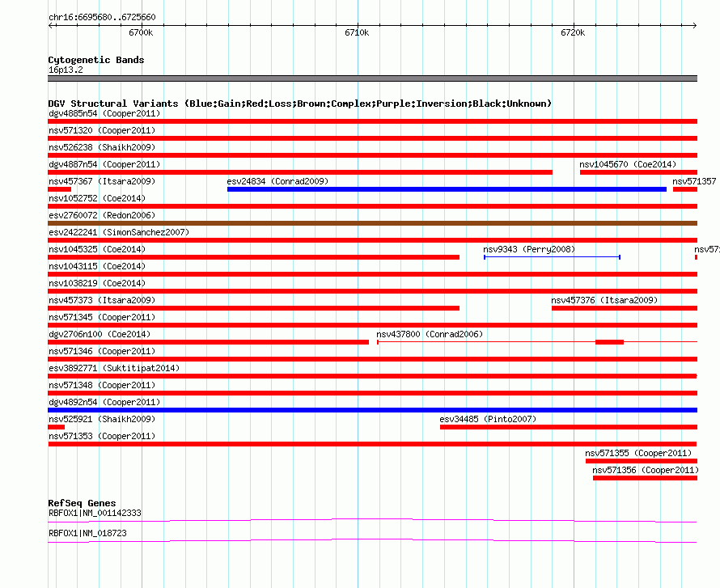Click the red nsv571355 loss bar
The width and height of the screenshot is (720, 588).
click(x=642, y=461)
